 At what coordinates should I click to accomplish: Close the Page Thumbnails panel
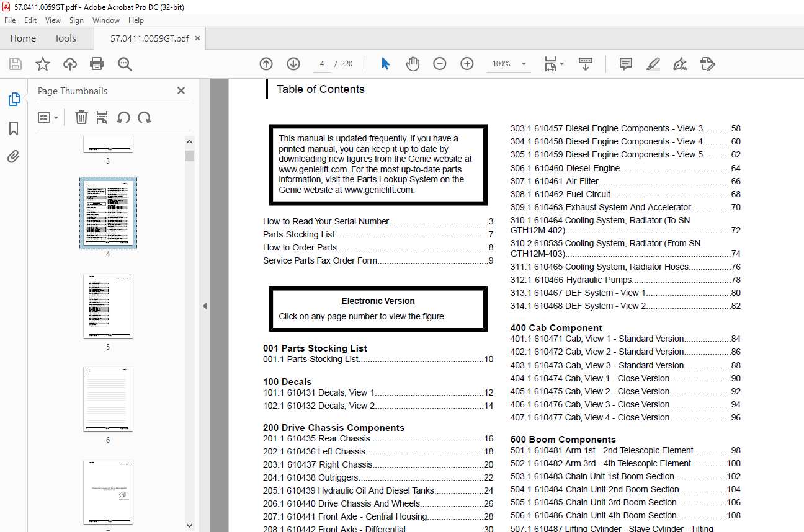point(181,91)
